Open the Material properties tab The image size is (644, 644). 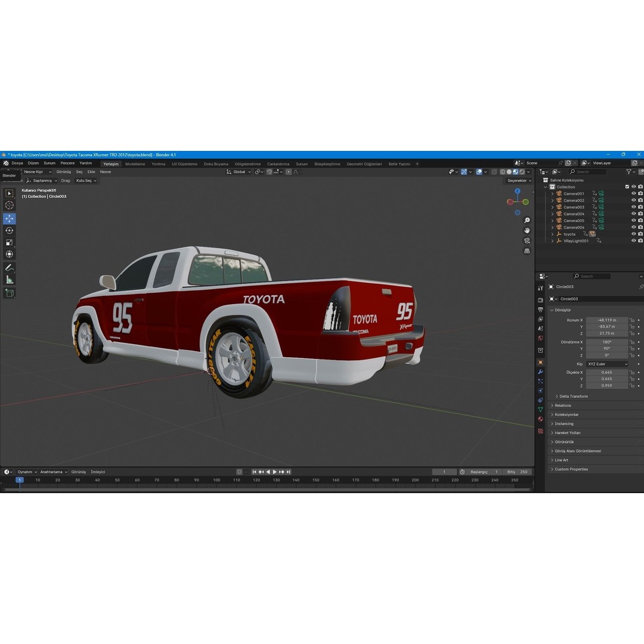click(540, 419)
